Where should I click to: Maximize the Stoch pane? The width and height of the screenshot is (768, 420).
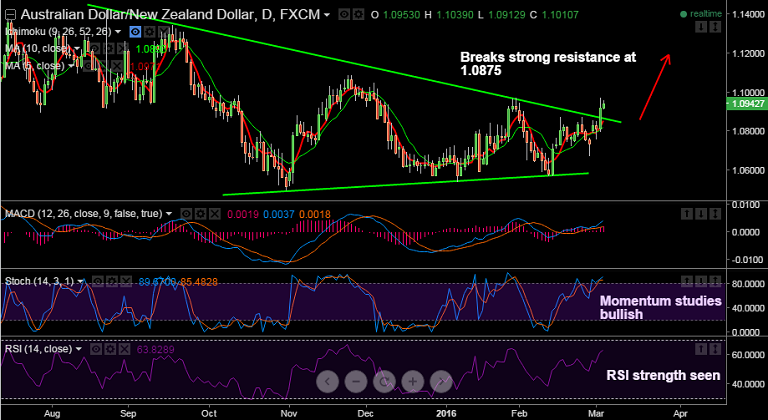pos(715,281)
